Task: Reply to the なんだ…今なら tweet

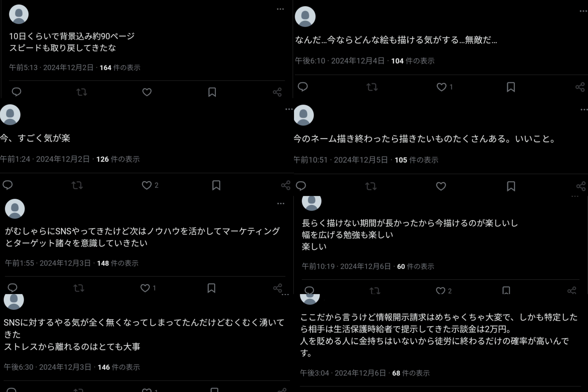Action: [x=303, y=87]
